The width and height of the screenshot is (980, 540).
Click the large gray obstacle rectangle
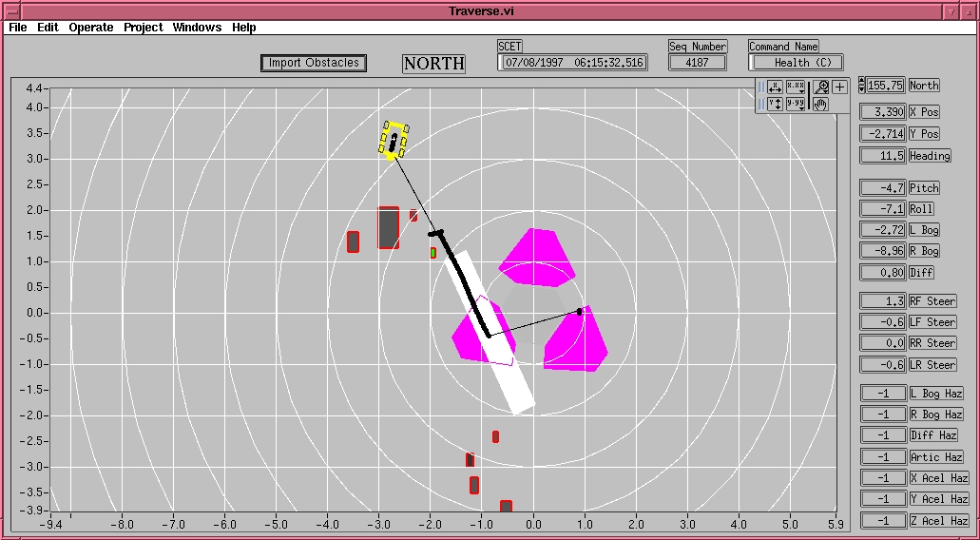pyautogui.click(x=388, y=228)
